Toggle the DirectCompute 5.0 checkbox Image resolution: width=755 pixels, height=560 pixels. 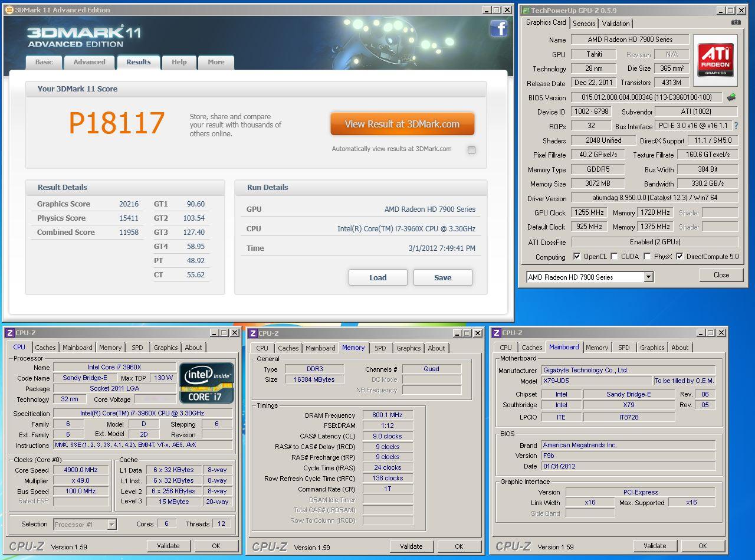679,256
